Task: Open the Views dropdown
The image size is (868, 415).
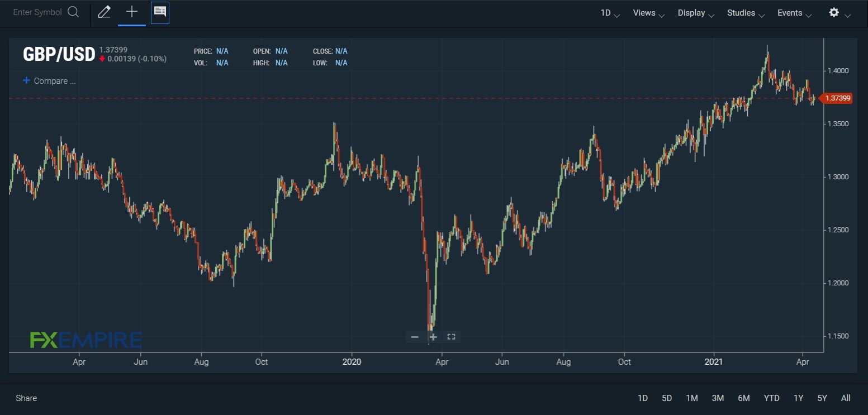Action: [x=648, y=13]
